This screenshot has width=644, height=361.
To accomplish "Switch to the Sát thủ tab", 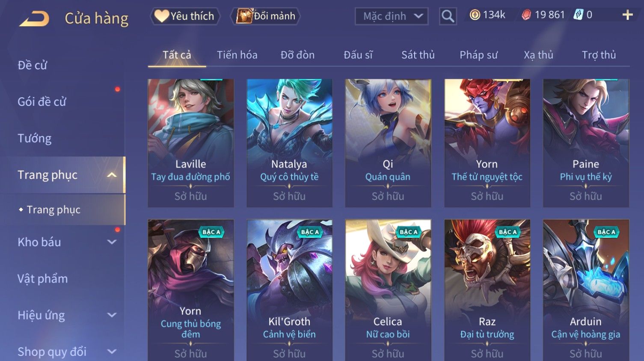I will (418, 55).
